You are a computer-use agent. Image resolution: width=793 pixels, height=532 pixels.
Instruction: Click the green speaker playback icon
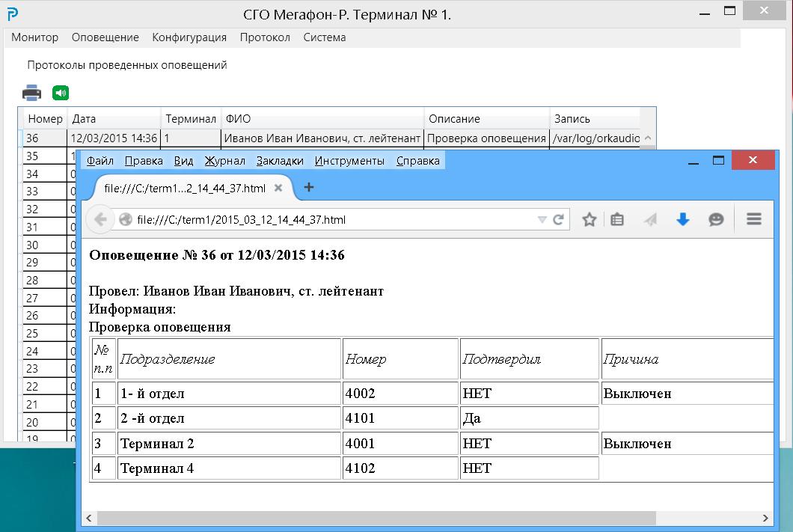click(61, 93)
